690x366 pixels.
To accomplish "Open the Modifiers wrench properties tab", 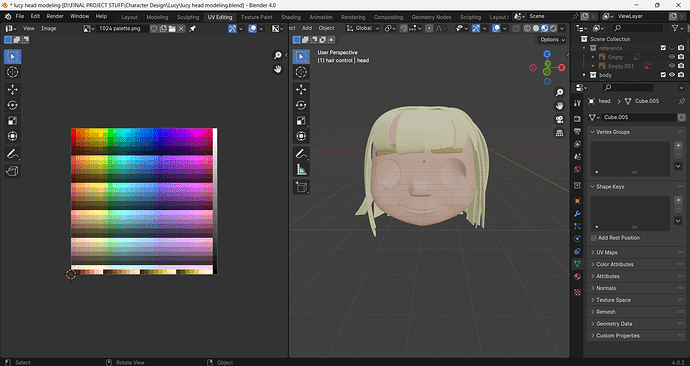I will tap(577, 213).
